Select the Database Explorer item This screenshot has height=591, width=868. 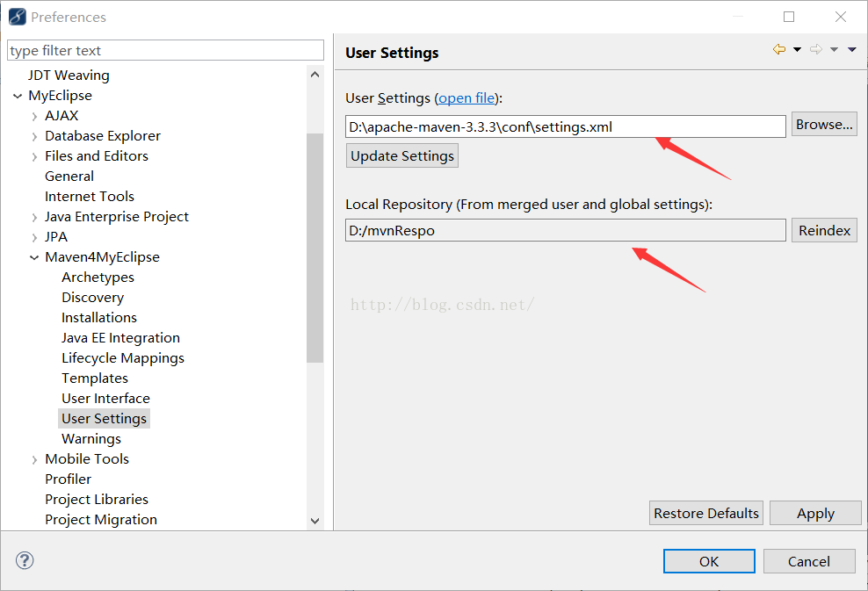pyautogui.click(x=103, y=136)
